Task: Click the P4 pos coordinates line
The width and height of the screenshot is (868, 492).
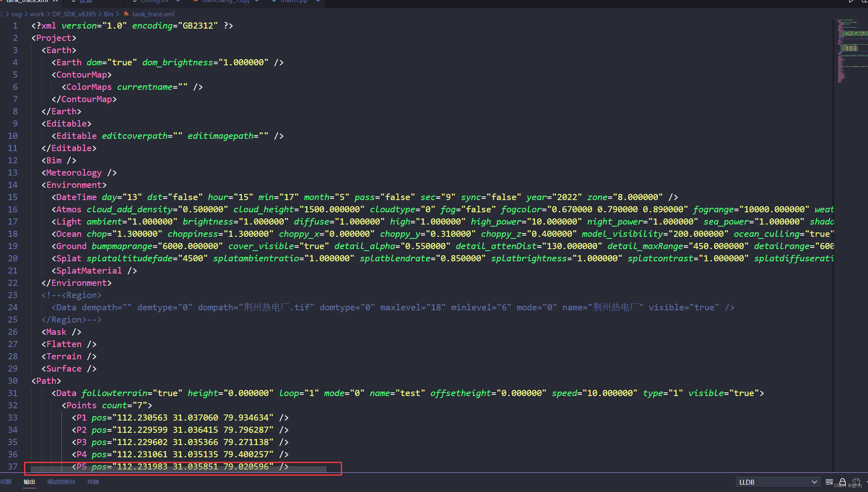Action: tap(180, 454)
